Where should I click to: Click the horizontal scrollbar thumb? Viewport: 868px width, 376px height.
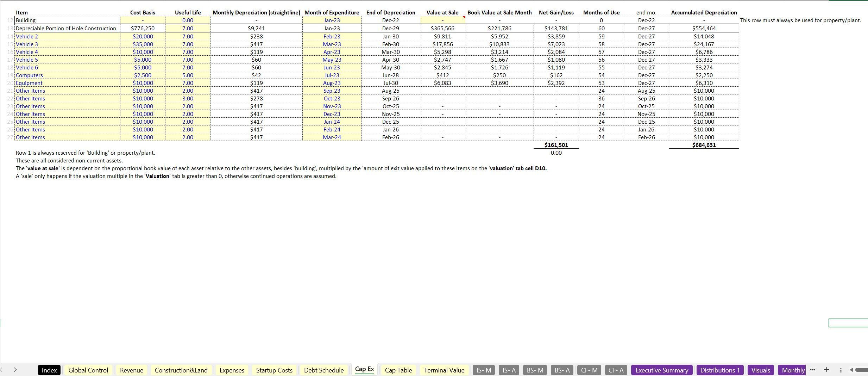pos(862,370)
